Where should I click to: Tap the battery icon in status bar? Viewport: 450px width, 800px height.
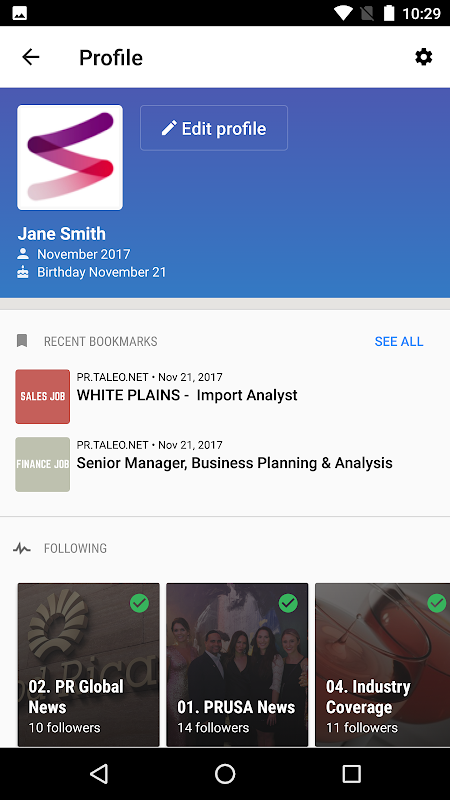click(x=389, y=13)
